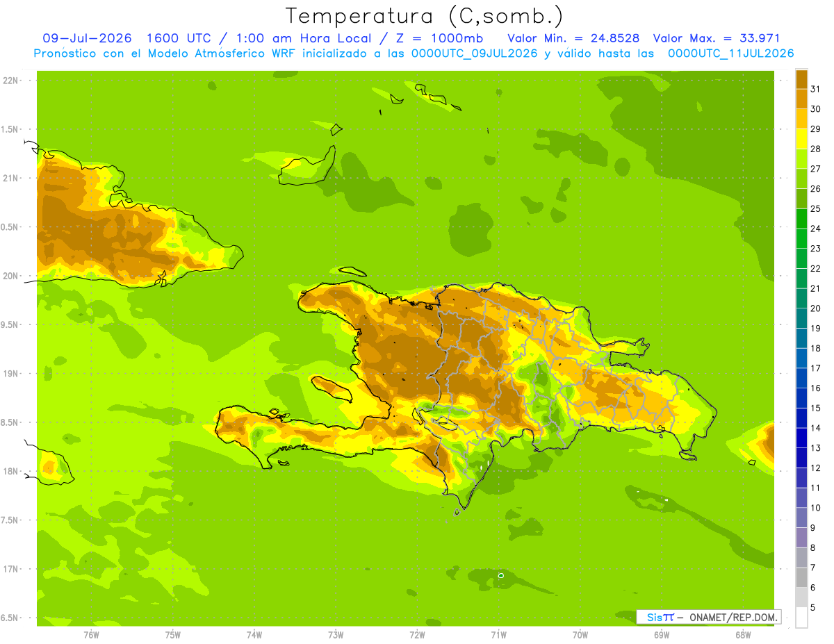Click the "1.5N" latitude axis label
Image resolution: width=834 pixels, height=644 pixels.
click(10, 129)
